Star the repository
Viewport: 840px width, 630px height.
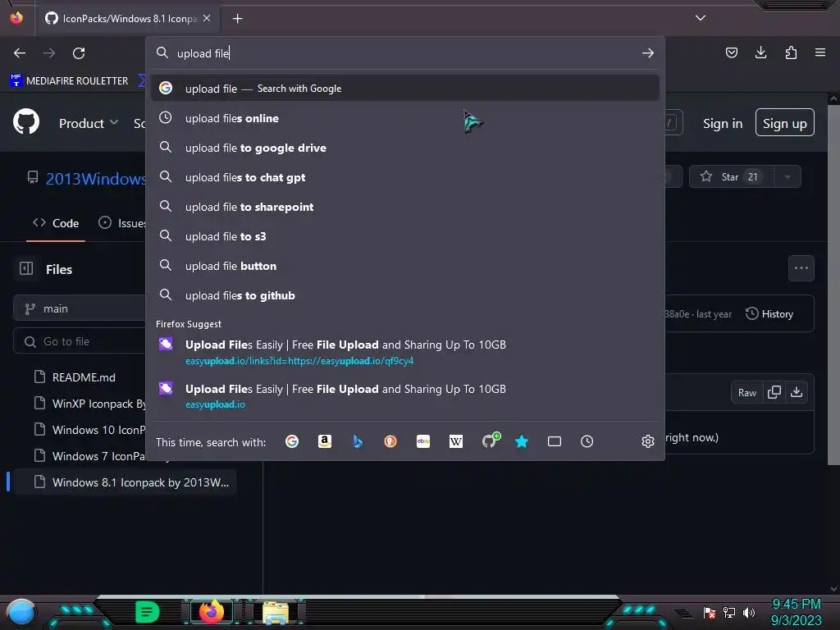(731, 177)
